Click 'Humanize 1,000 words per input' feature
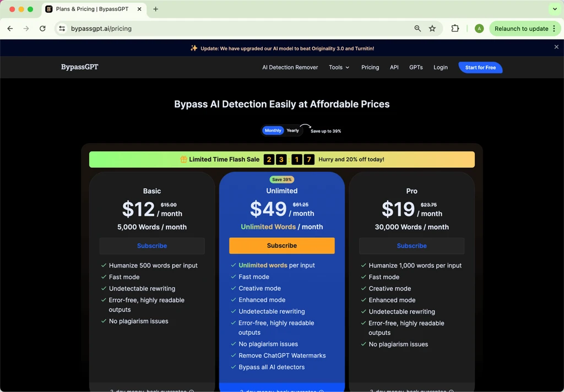This screenshot has height=392, width=564. pyautogui.click(x=415, y=265)
